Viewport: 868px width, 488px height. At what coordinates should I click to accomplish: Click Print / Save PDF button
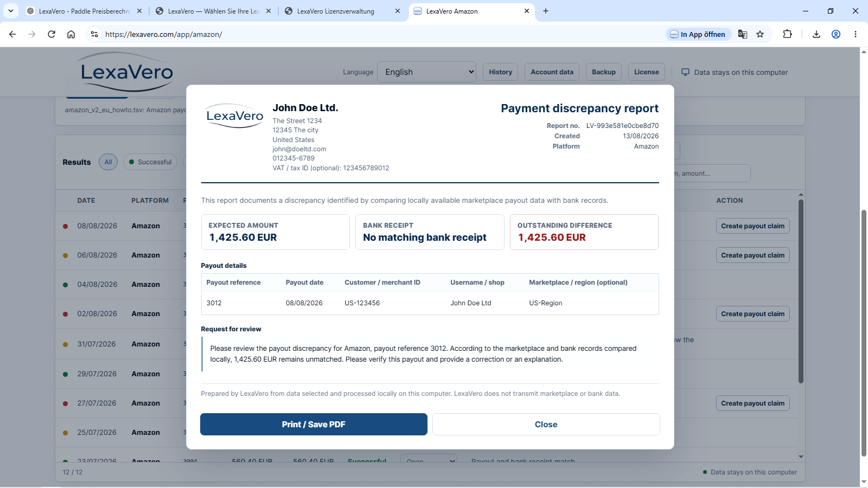314,425
